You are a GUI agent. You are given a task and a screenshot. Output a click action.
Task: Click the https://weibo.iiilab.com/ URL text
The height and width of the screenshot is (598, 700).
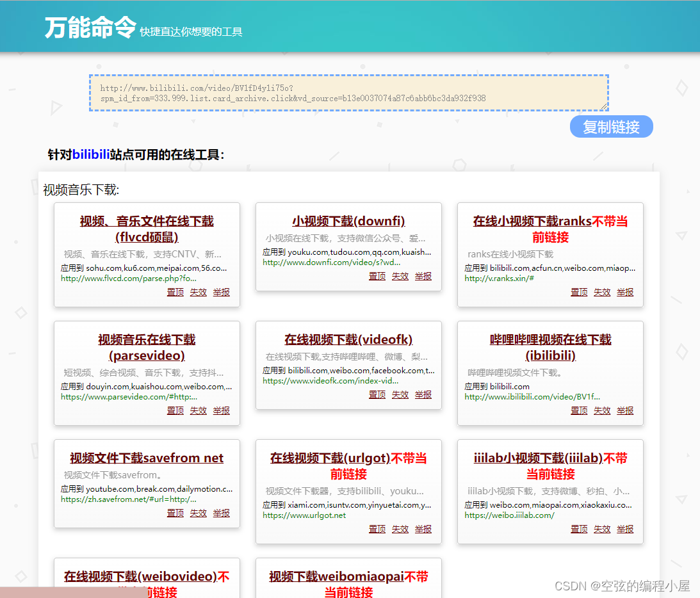(509, 515)
